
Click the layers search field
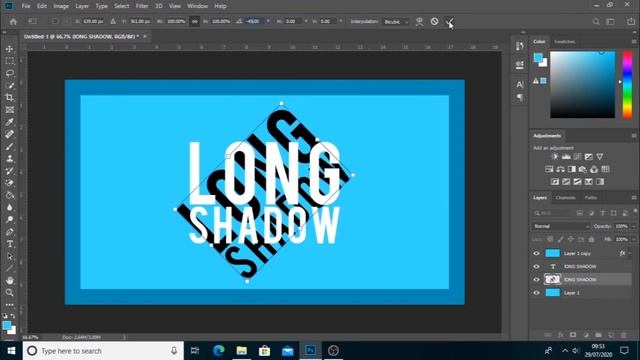pyautogui.click(x=552, y=213)
